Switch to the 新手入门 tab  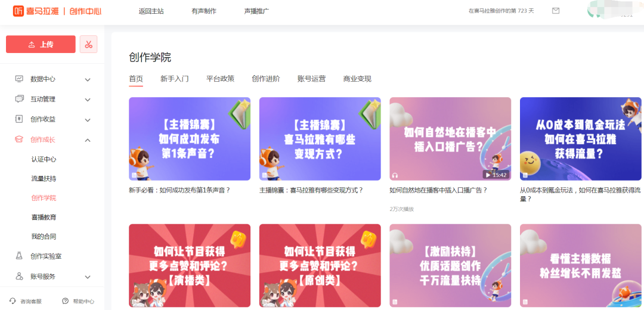[175, 79]
